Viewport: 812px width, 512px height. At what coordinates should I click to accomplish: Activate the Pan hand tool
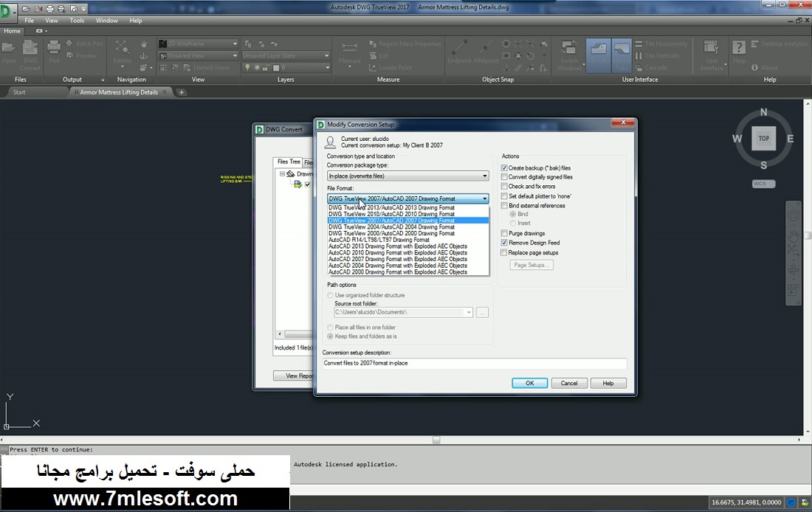(x=144, y=44)
